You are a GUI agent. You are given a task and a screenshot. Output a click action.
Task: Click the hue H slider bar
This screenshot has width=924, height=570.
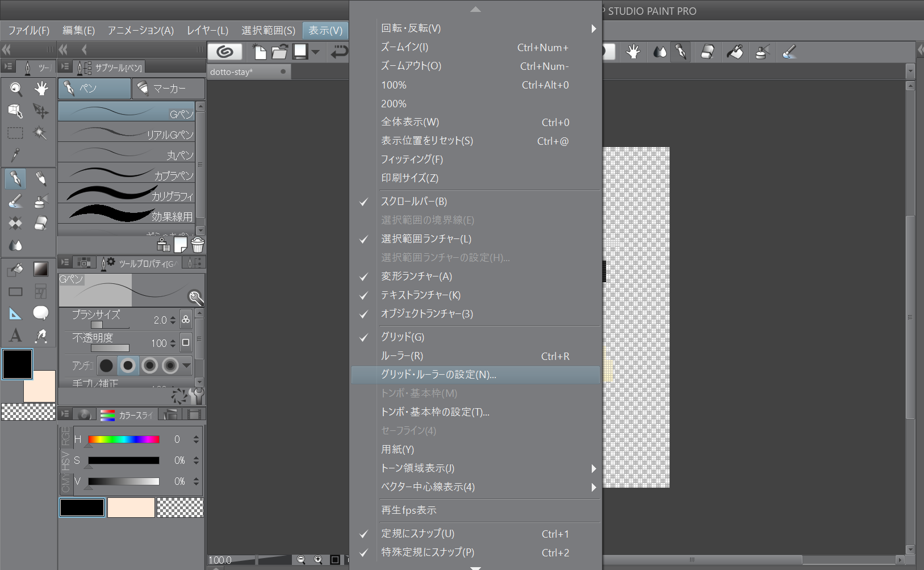click(x=124, y=439)
